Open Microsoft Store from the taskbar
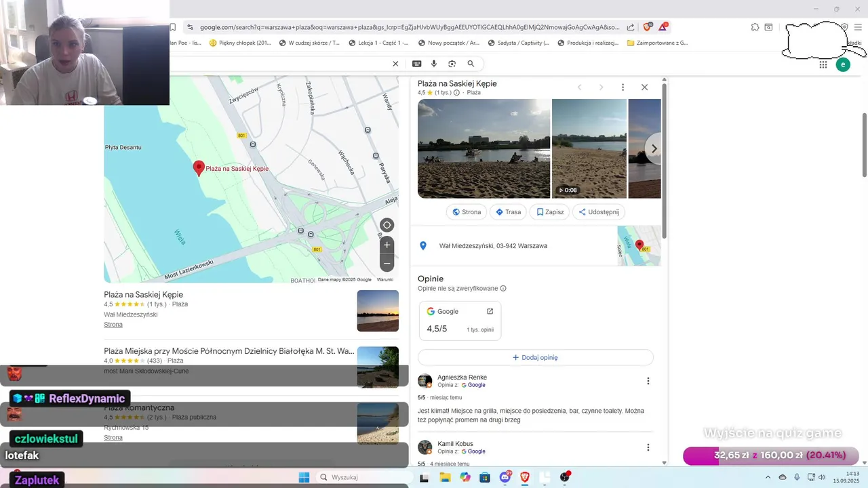The image size is (868, 488). pyautogui.click(x=485, y=477)
